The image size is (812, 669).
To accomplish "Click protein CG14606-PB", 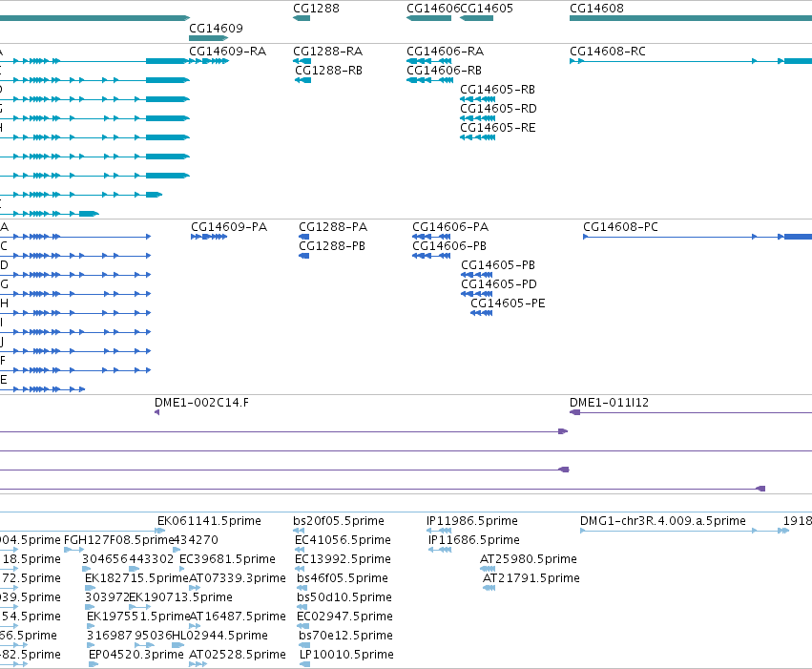I will pyautogui.click(x=449, y=246).
